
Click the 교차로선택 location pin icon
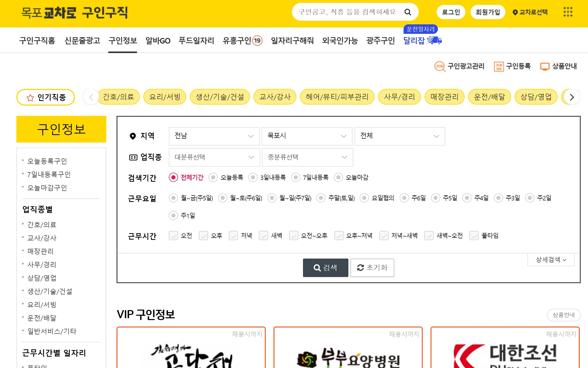(x=515, y=12)
